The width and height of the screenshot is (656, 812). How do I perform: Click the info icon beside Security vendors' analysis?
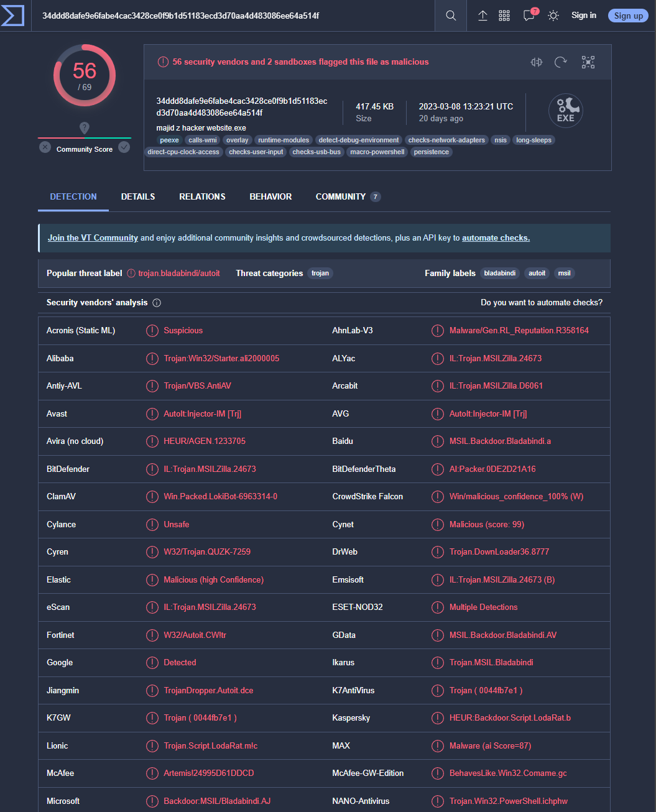(x=157, y=303)
